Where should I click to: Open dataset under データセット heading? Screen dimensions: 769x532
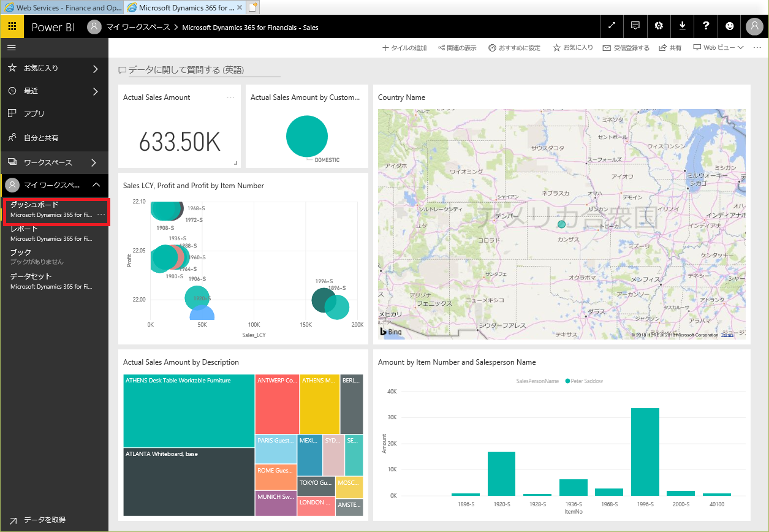tap(51, 286)
